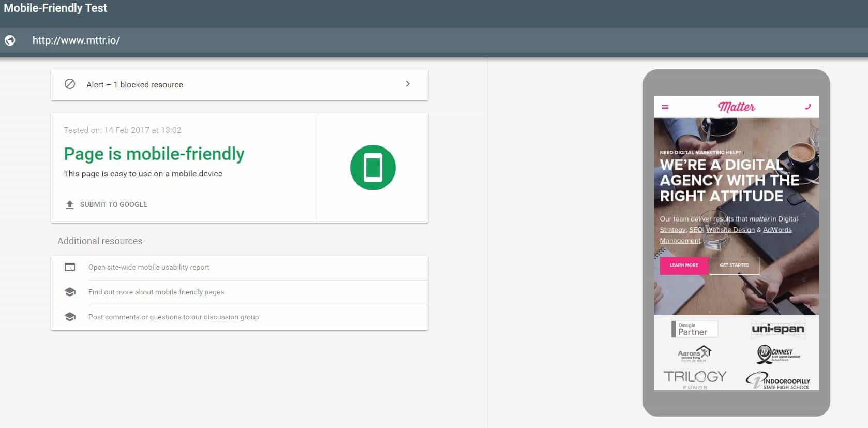
Task: Click the blocked resource alert icon
Action: (x=70, y=84)
